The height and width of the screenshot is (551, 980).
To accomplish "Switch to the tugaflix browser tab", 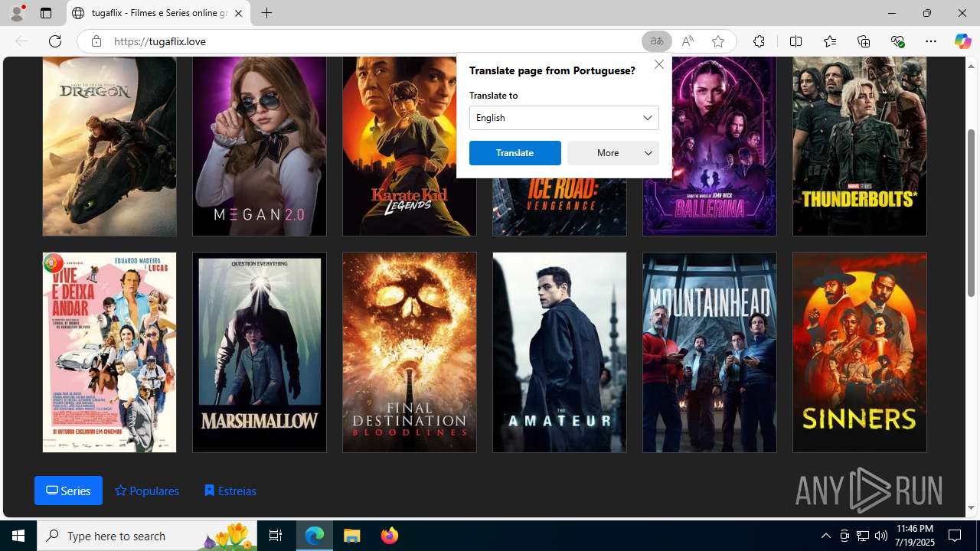I will [x=158, y=13].
